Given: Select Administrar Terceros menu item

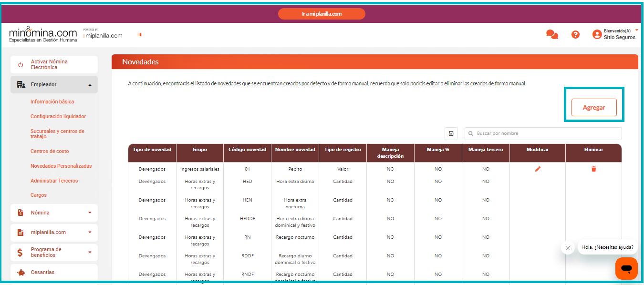Looking at the screenshot, I should coord(54,181).
